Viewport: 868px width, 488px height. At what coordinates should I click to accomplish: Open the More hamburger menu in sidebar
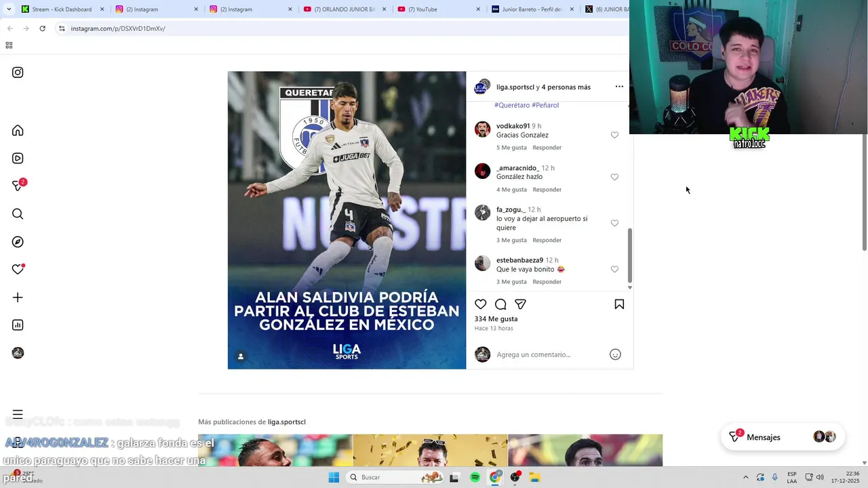pos(18,413)
